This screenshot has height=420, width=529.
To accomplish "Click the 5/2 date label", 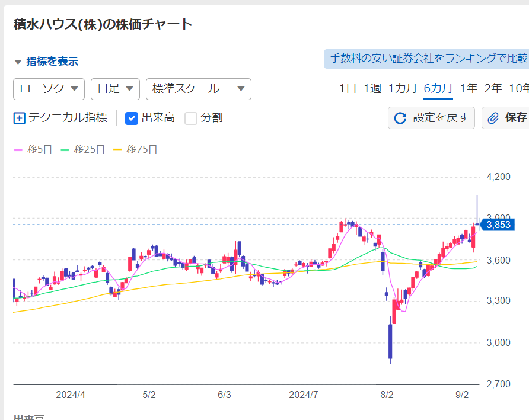I will click(149, 395).
